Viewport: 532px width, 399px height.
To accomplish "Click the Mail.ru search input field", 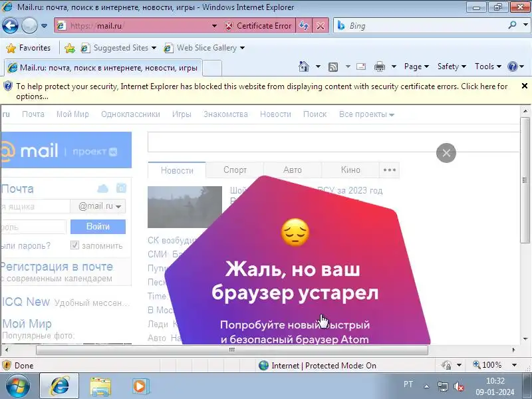I will (x=333, y=142).
